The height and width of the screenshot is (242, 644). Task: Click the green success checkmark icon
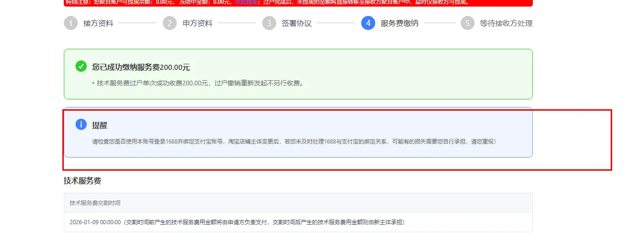(81, 66)
